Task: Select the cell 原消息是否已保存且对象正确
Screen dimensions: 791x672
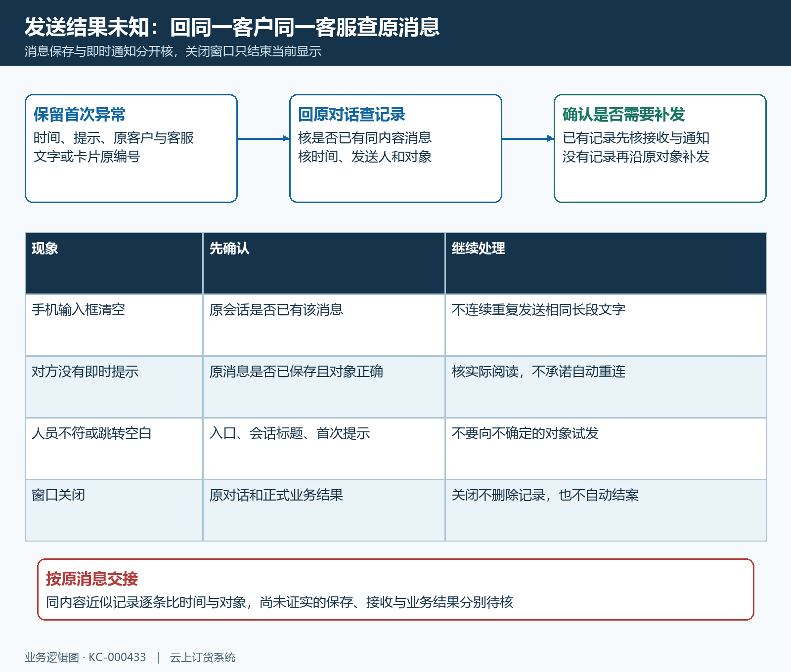Action: [324, 387]
